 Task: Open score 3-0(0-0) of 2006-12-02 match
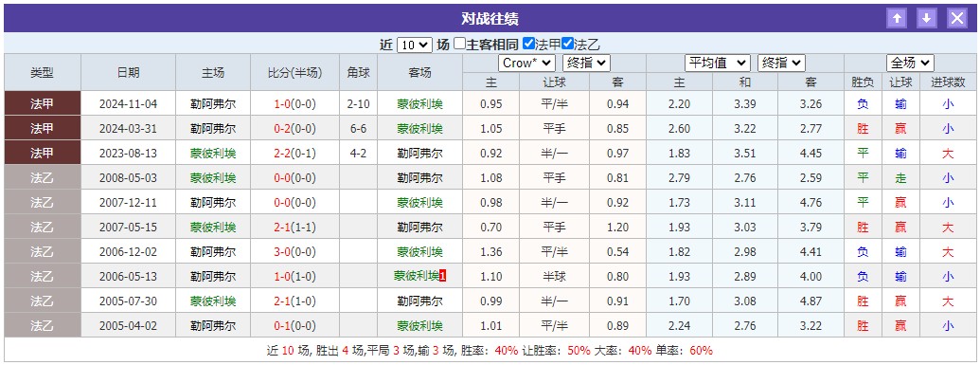coord(295,251)
